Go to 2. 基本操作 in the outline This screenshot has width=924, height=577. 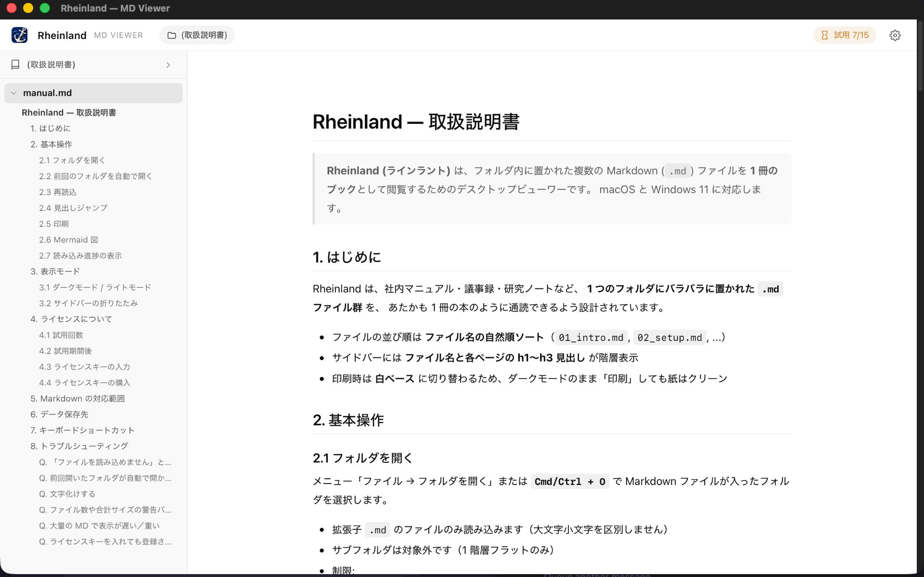click(51, 144)
